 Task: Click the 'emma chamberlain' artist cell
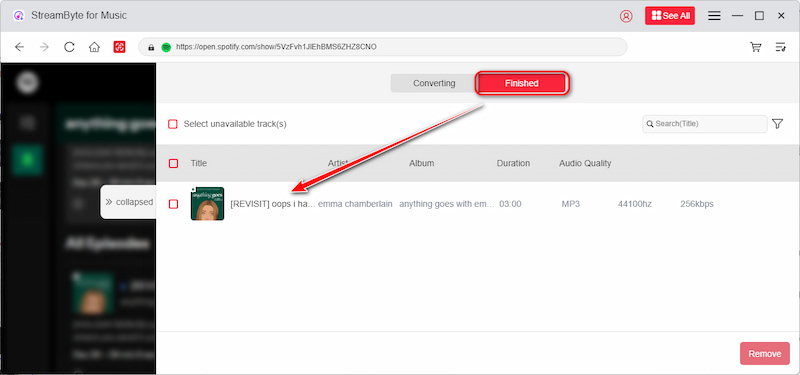[x=355, y=204]
